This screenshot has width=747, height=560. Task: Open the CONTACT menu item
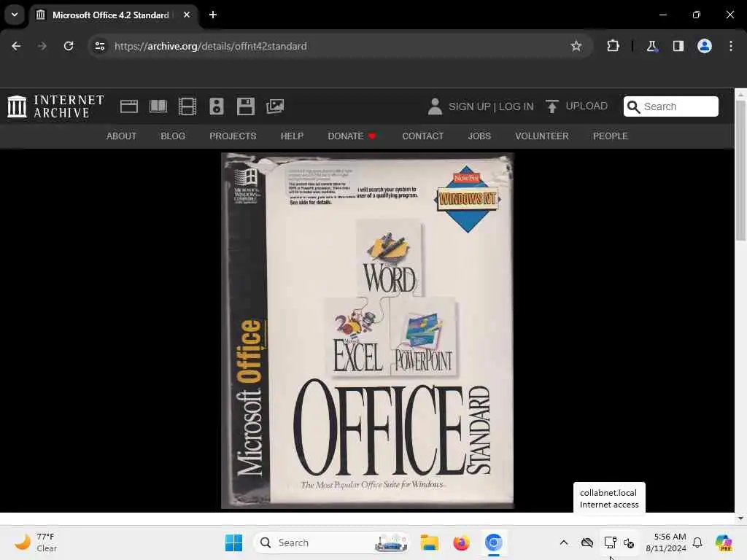click(x=422, y=136)
